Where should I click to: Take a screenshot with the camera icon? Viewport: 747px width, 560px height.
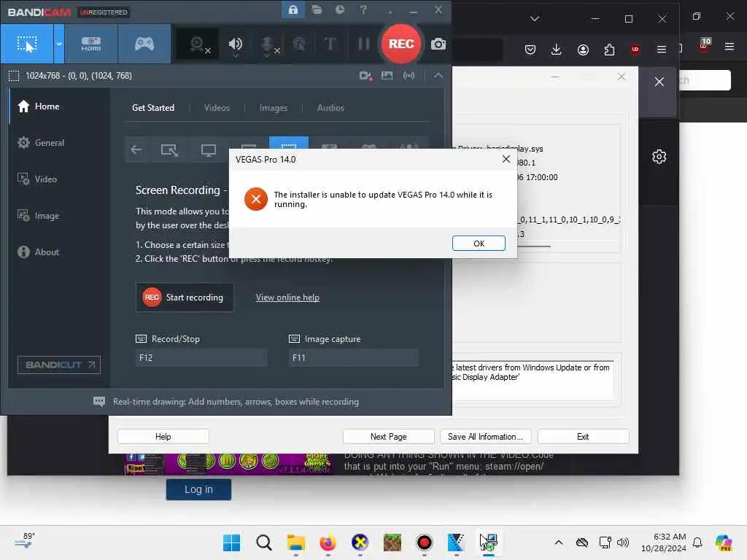pos(438,44)
